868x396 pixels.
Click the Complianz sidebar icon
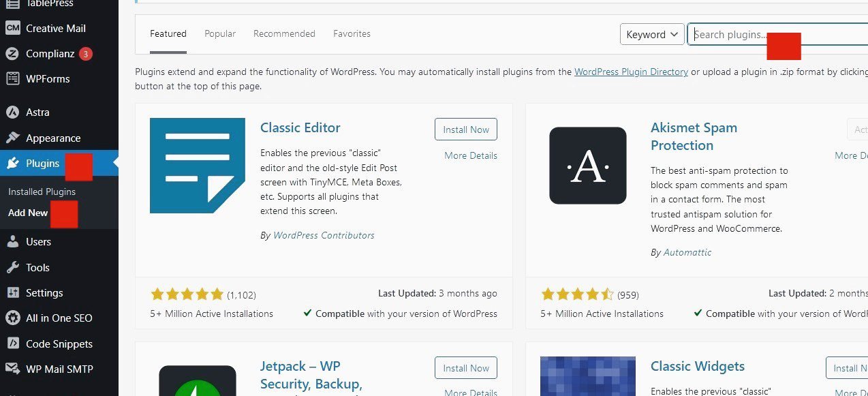coord(12,54)
